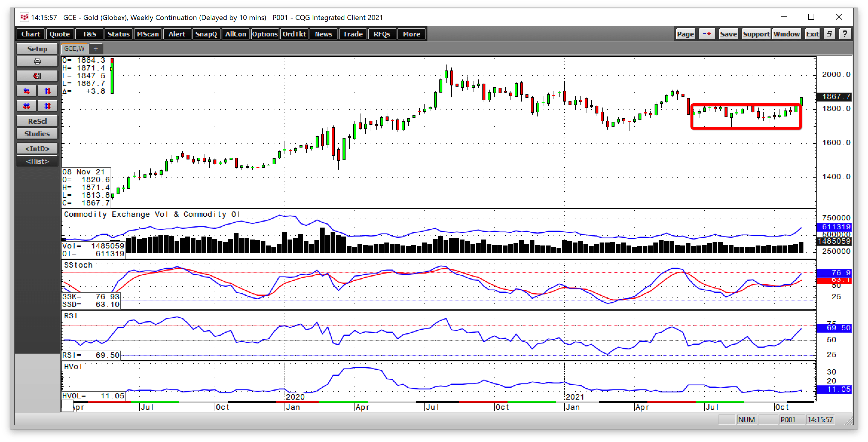
Task: Expand chart vertically using up-down arrows icon
Action: coord(48,91)
